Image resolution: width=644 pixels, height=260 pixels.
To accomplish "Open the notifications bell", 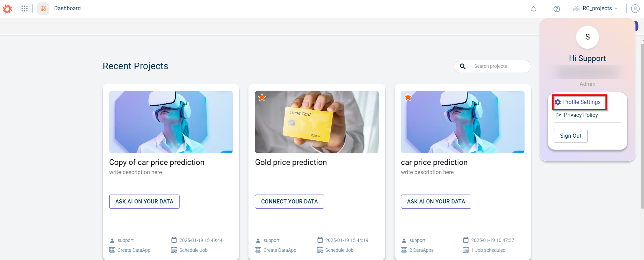I will click(x=533, y=9).
